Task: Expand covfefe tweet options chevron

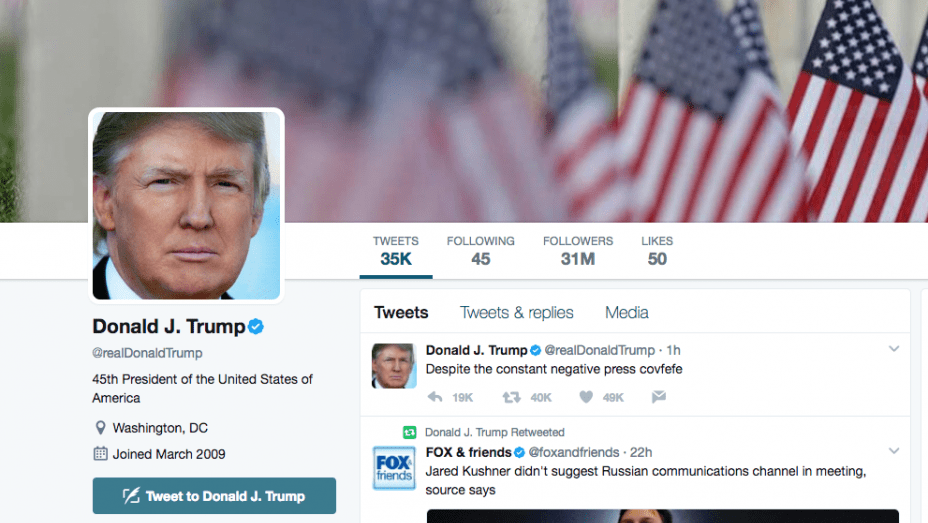Action: [x=894, y=349]
